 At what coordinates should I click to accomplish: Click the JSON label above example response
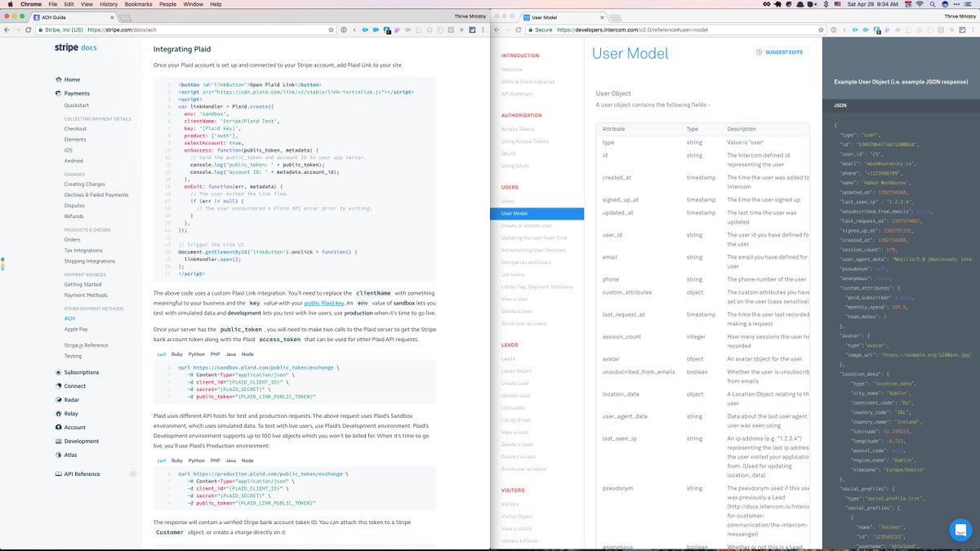pos(840,105)
